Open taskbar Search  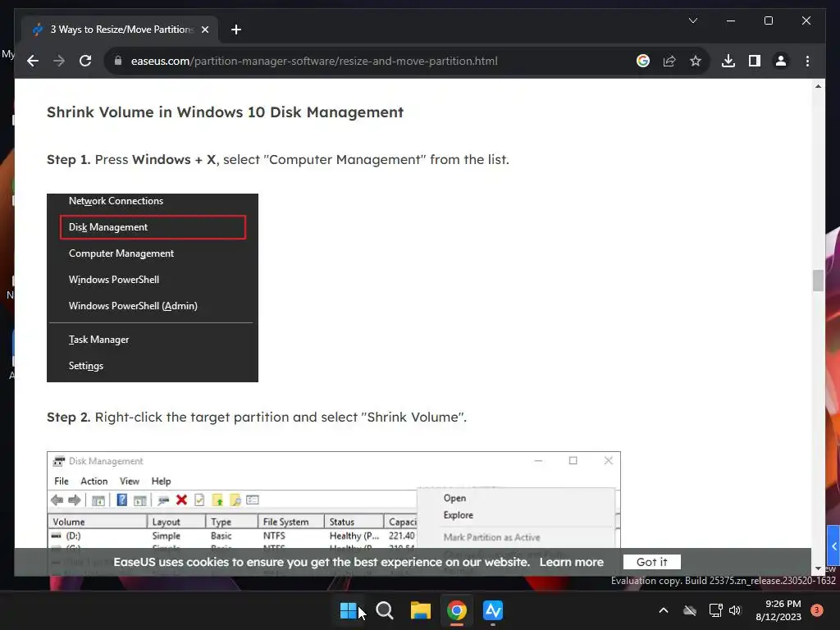384,610
